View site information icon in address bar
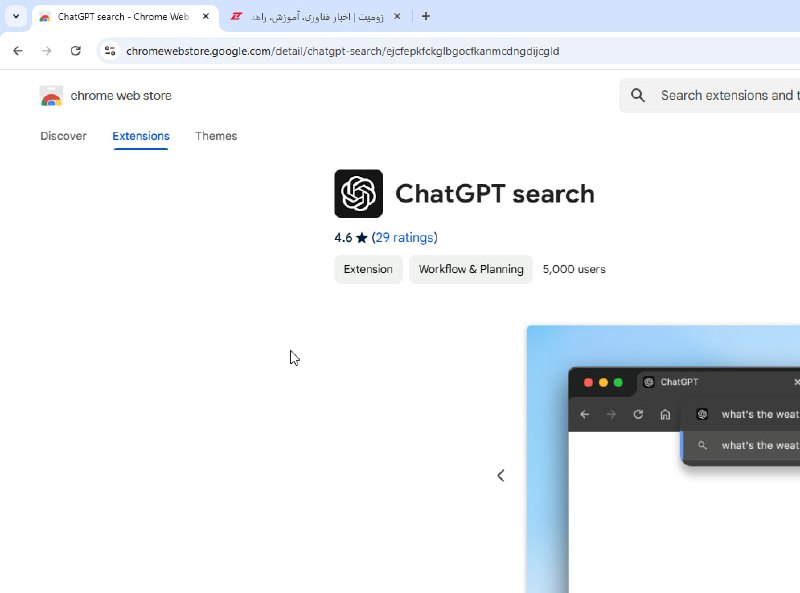 pyautogui.click(x=110, y=51)
